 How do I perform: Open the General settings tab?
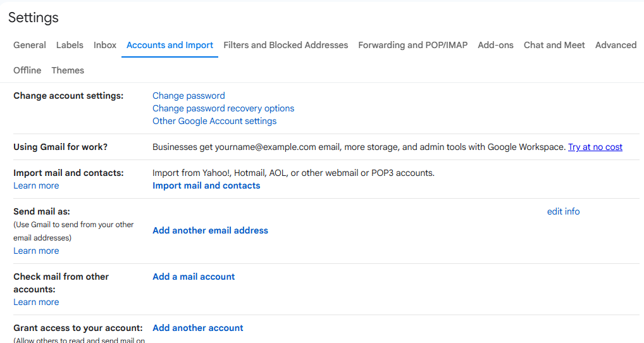(x=30, y=45)
